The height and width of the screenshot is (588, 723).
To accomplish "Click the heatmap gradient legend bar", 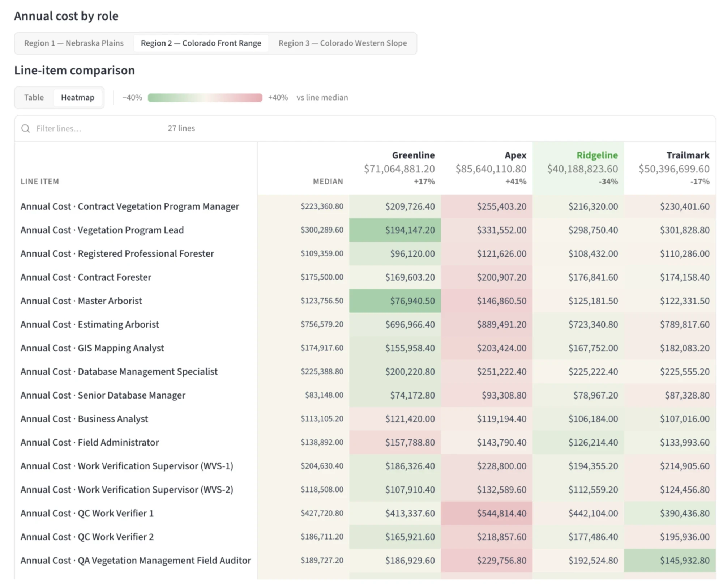I will pyautogui.click(x=205, y=98).
